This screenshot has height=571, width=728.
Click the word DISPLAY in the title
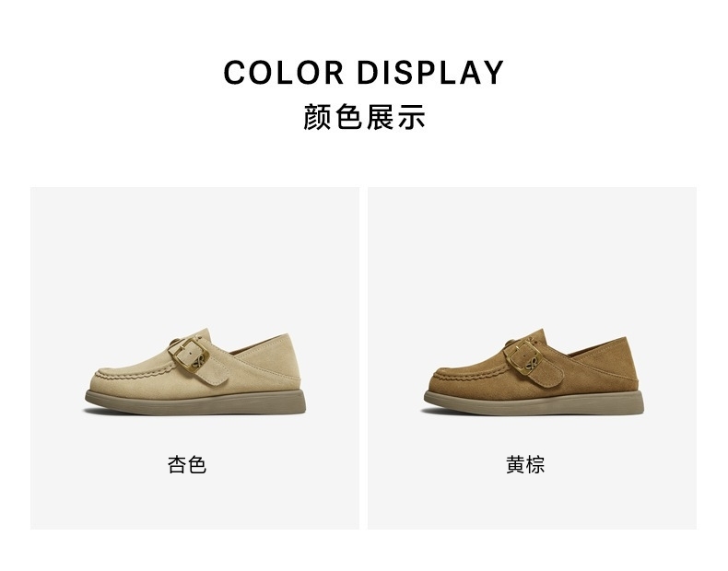[x=430, y=73]
